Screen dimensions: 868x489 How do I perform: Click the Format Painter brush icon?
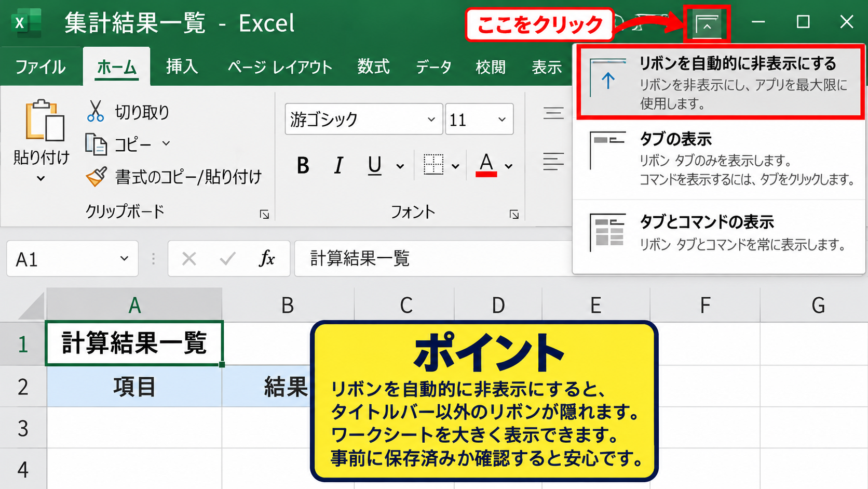(97, 177)
